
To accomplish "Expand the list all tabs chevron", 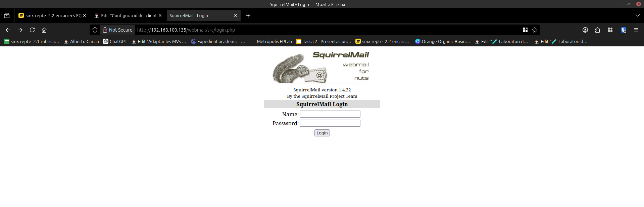I will 637,15.
